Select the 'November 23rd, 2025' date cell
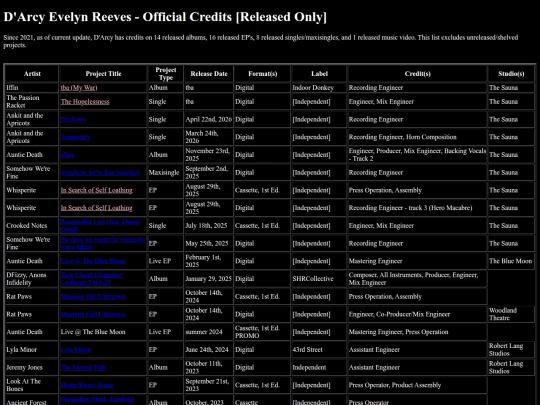The width and height of the screenshot is (540, 405). tap(209, 155)
